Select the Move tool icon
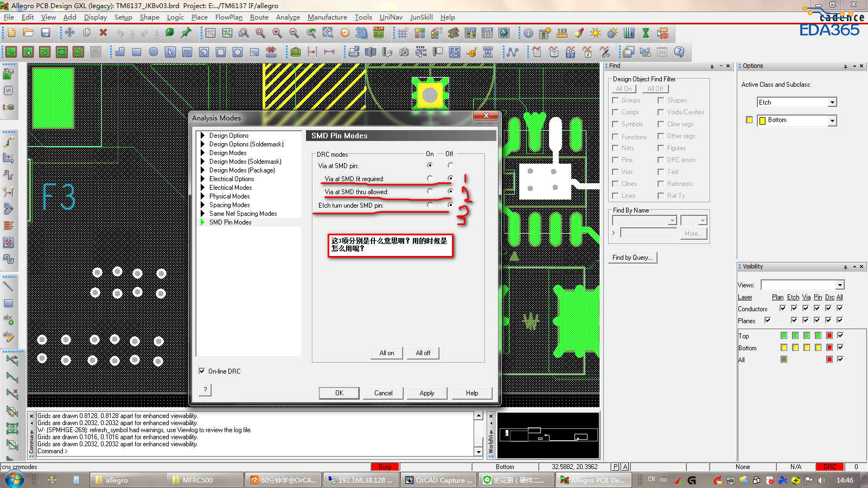 pyautogui.click(x=70, y=33)
